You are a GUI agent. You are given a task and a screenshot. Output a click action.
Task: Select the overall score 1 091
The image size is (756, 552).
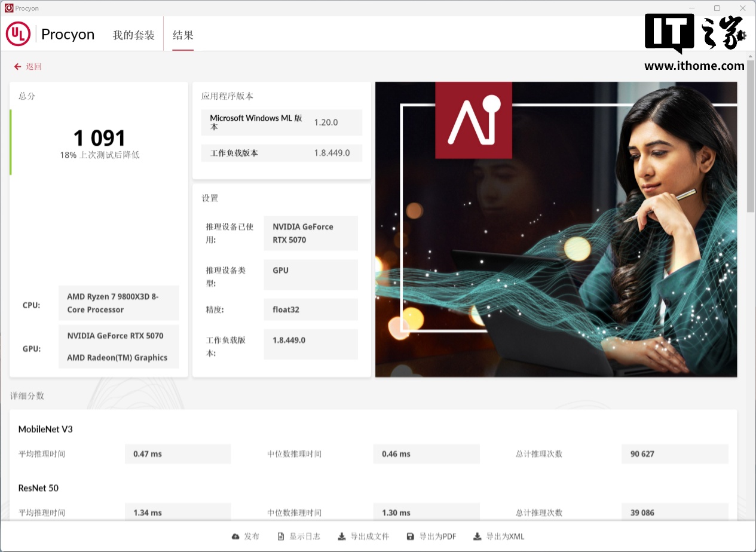click(99, 139)
